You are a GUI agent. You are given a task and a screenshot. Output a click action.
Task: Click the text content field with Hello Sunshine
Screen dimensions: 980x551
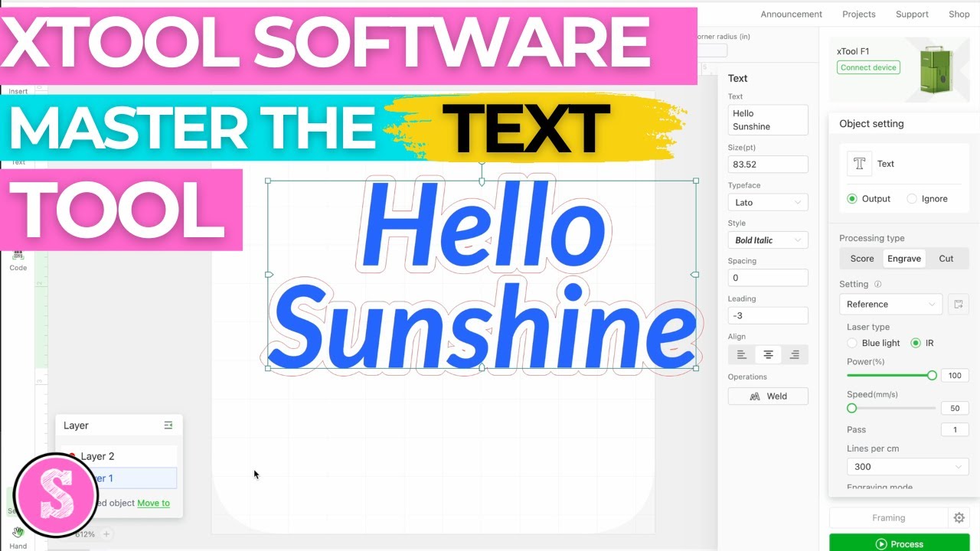(x=768, y=120)
